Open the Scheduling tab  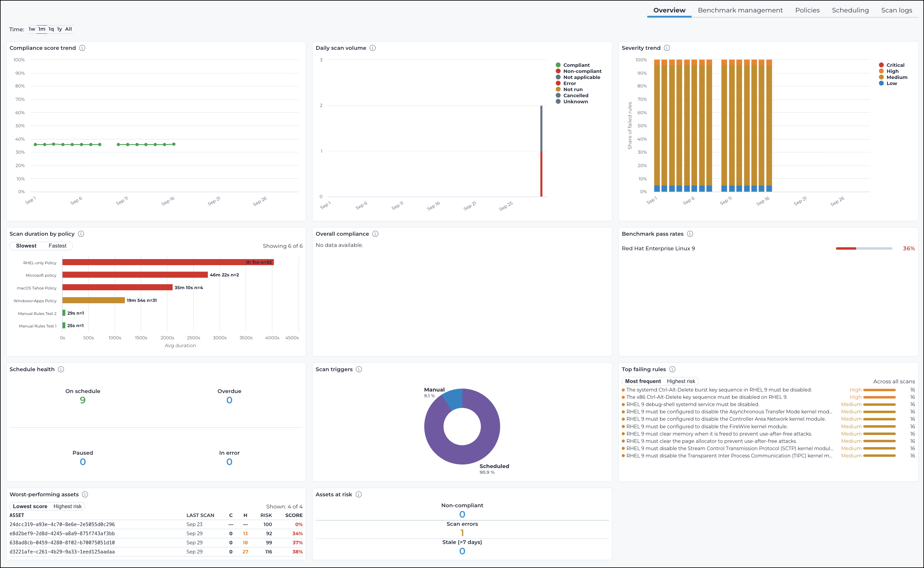(850, 10)
